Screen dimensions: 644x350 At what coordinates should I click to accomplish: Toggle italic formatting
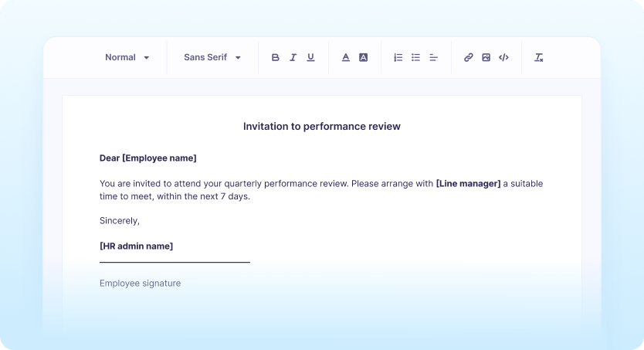[x=293, y=57]
